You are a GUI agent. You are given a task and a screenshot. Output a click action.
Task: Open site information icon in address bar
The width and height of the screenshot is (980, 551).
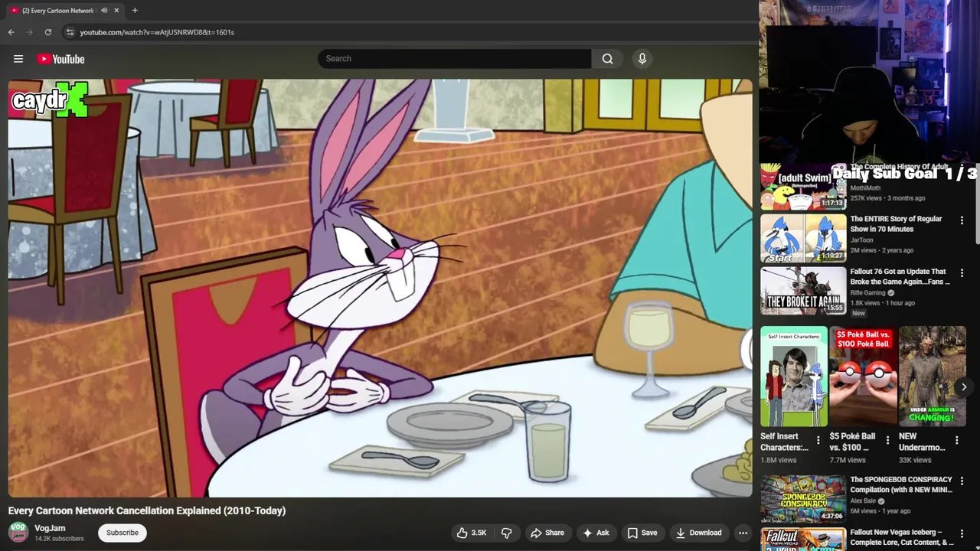click(x=70, y=32)
